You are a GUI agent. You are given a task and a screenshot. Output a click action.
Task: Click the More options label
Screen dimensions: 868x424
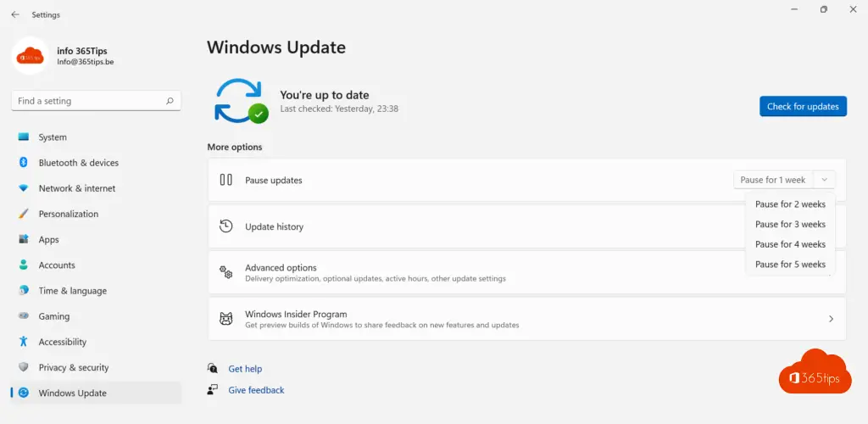pos(235,147)
